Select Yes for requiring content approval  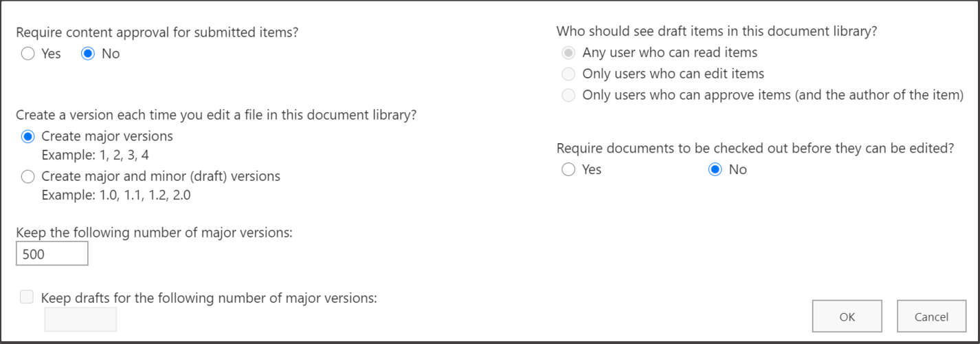(28, 54)
